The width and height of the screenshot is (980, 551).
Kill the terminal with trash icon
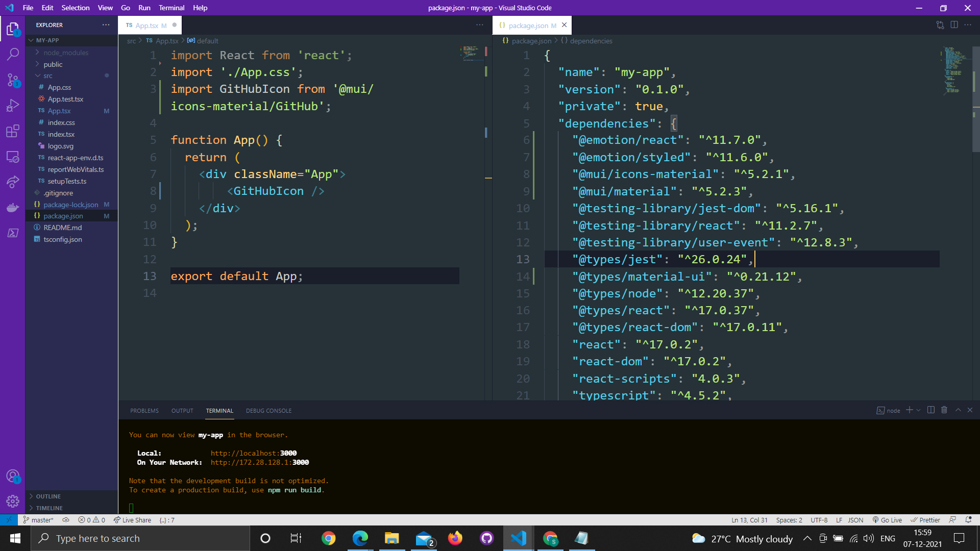944,410
